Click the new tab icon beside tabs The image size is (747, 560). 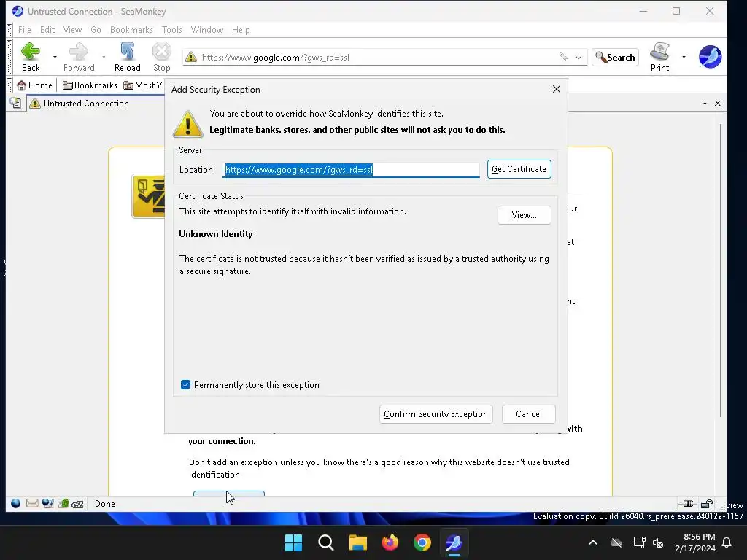(15, 103)
